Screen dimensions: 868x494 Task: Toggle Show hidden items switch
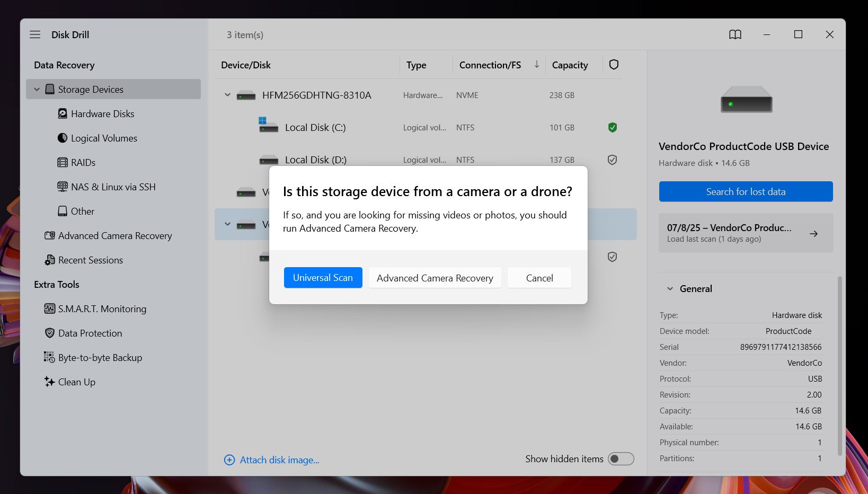[x=621, y=458]
